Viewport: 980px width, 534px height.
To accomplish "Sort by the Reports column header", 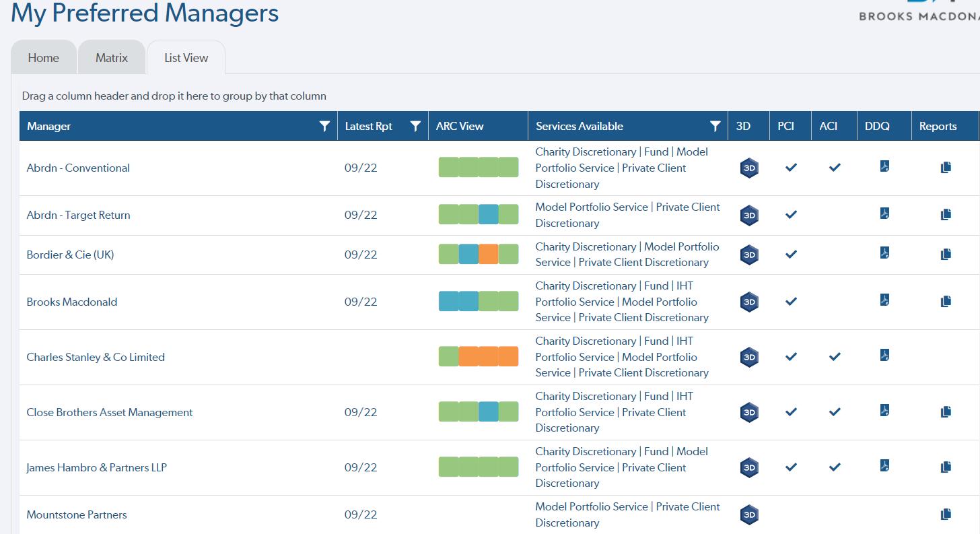I will tap(938, 126).
